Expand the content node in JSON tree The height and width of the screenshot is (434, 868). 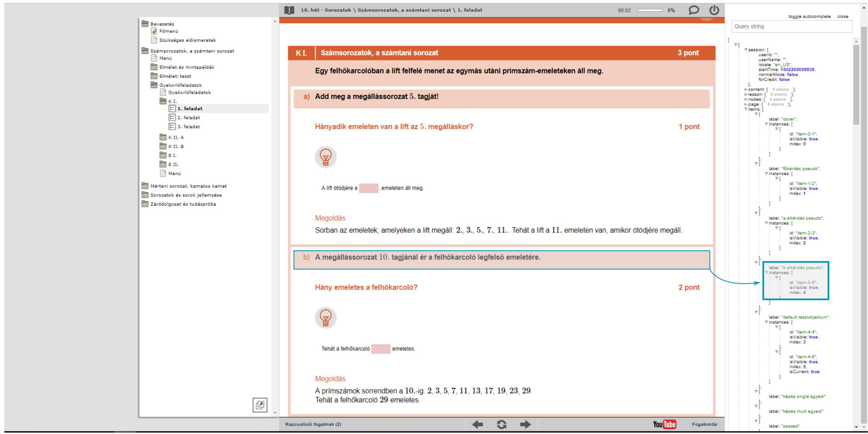click(x=746, y=90)
